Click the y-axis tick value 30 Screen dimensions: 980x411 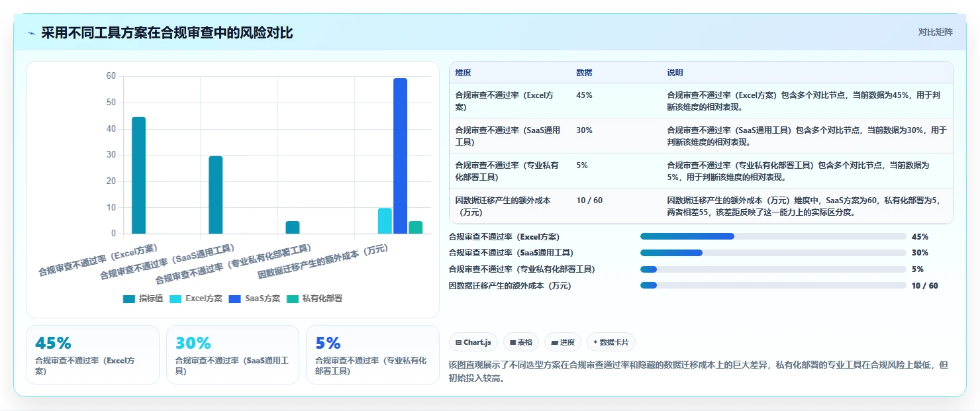tap(111, 155)
